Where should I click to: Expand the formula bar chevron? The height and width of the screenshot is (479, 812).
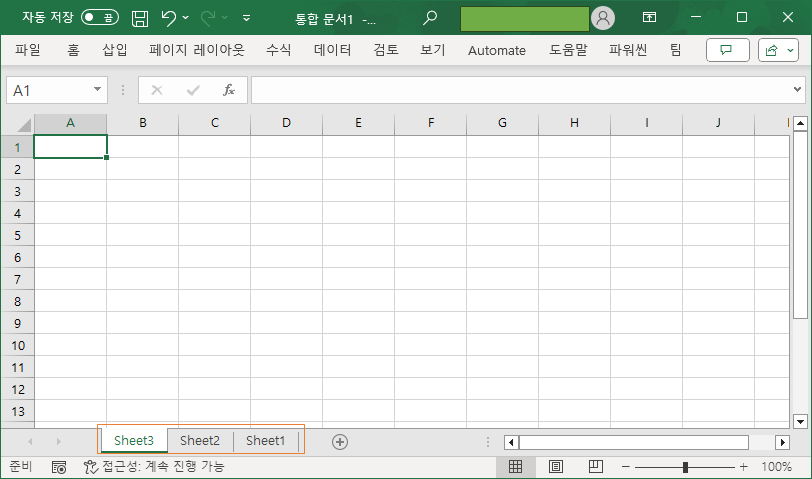[797, 90]
